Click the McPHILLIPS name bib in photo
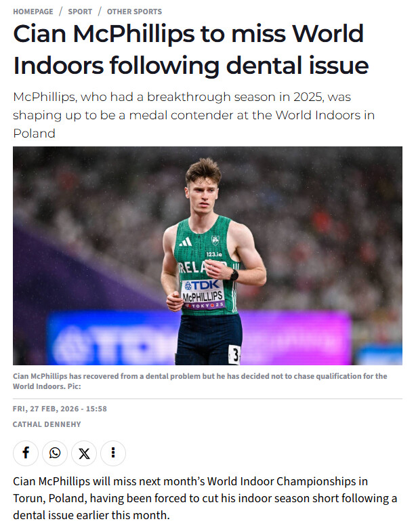The height and width of the screenshot is (532, 416). 203,296
